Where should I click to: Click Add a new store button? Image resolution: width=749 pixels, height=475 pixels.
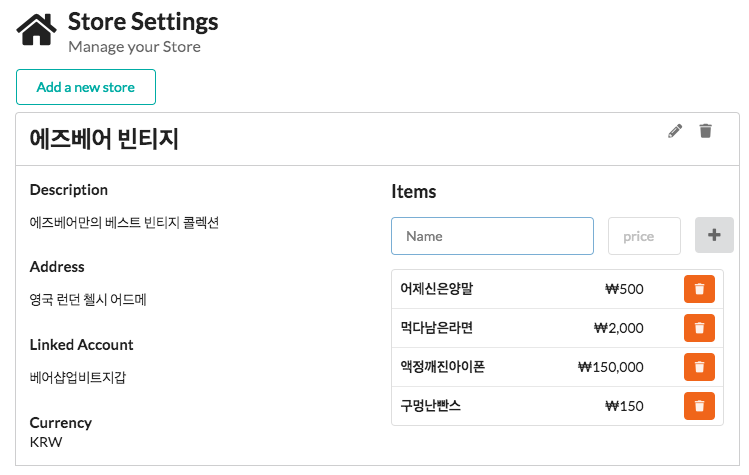(x=86, y=87)
